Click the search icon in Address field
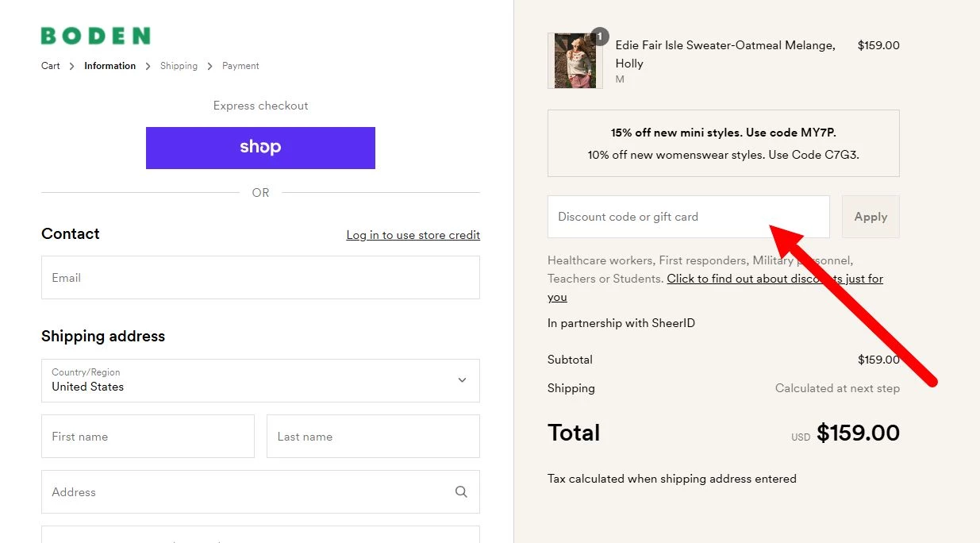The height and width of the screenshot is (543, 980). pyautogui.click(x=461, y=492)
